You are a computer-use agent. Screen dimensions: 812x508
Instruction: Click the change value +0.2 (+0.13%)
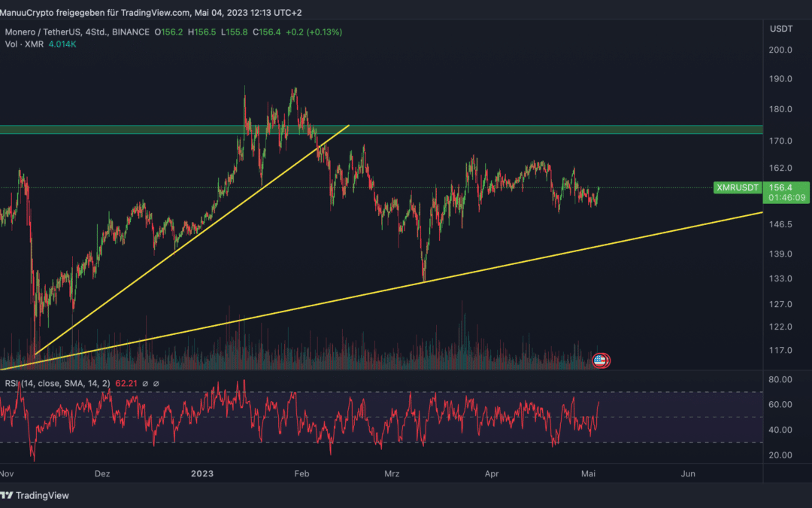314,32
